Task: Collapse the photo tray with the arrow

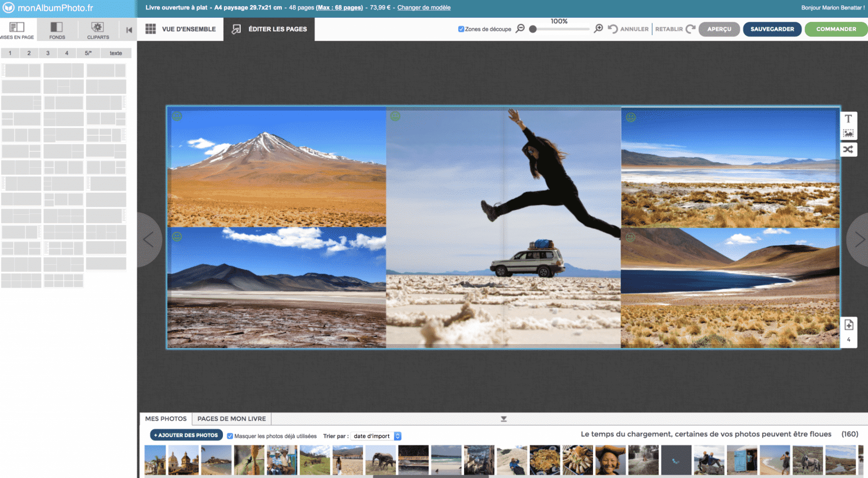Action: (503, 419)
